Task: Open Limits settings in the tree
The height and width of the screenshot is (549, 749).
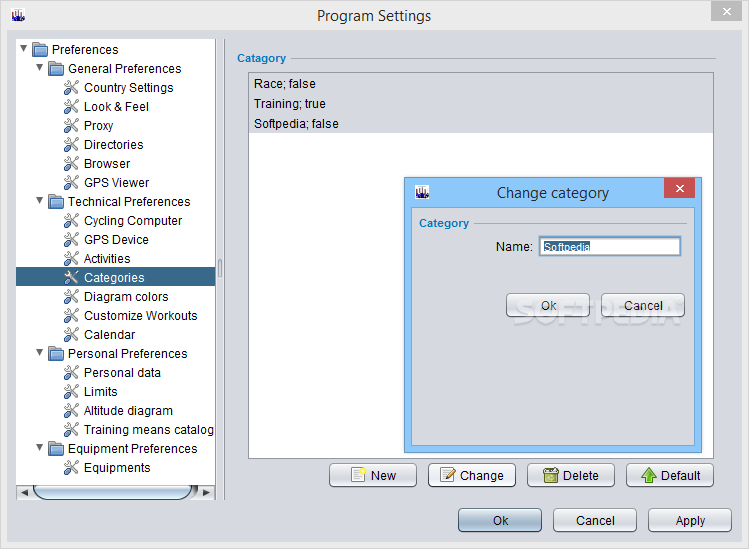Action: point(100,392)
